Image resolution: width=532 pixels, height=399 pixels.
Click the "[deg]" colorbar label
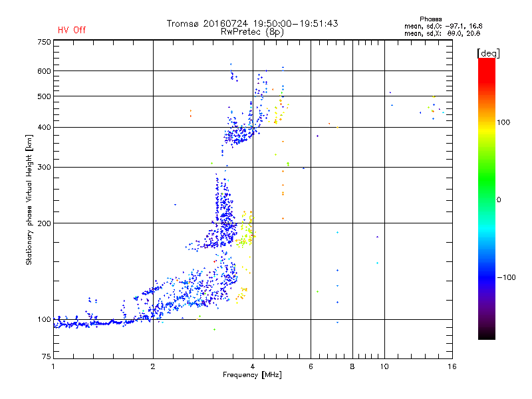pos(488,53)
